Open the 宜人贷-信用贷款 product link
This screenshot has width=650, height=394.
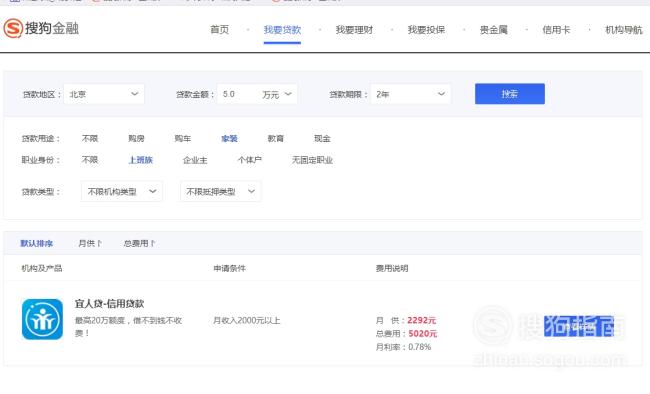point(109,304)
